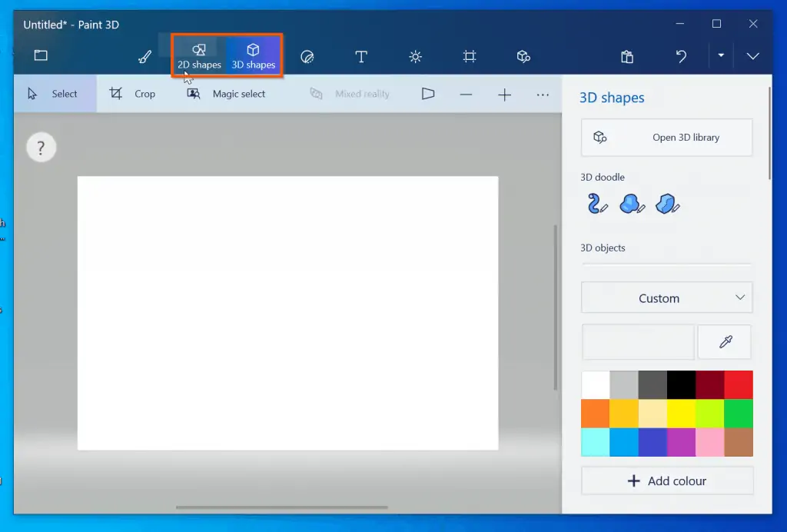The image size is (787, 532).
Task: Open the Stickers panel
Action: [307, 56]
